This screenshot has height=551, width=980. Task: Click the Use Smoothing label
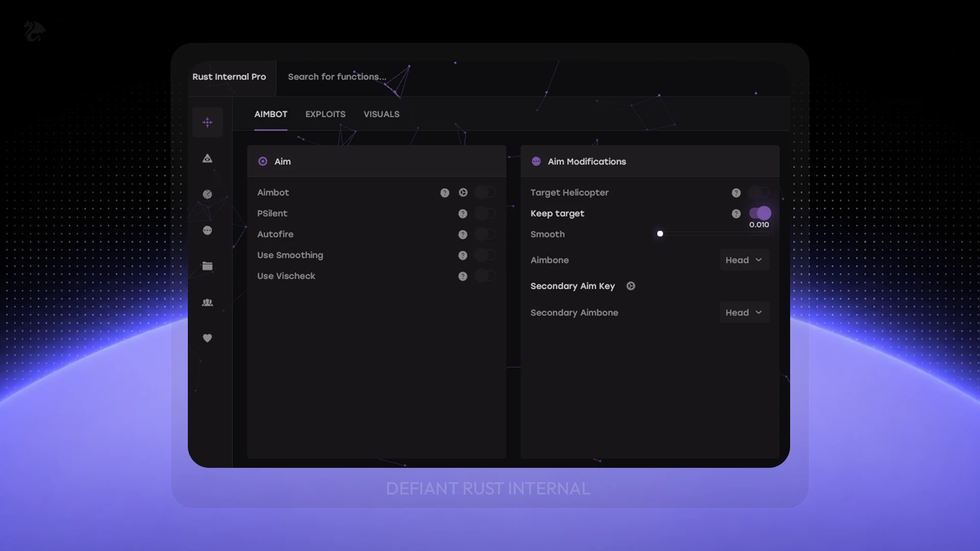[290, 256]
